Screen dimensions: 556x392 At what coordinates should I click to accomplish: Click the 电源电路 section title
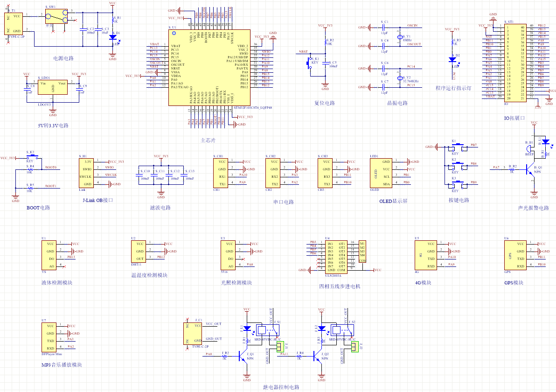63,58
